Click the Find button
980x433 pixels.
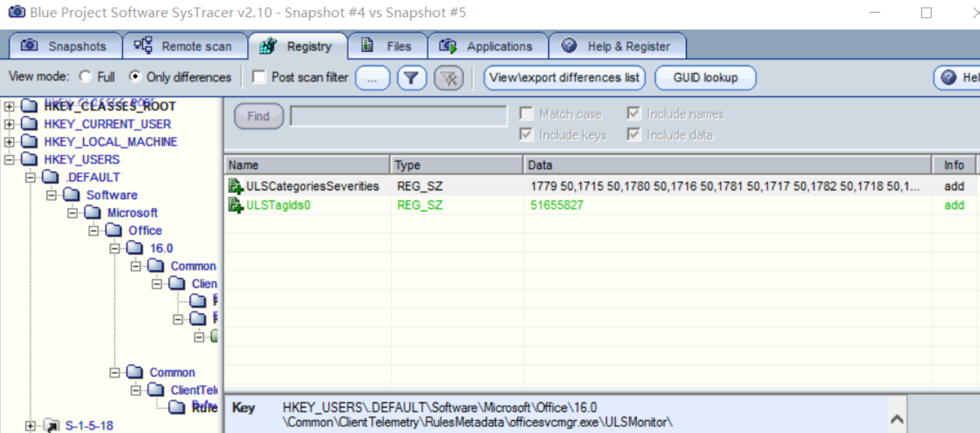point(258,116)
